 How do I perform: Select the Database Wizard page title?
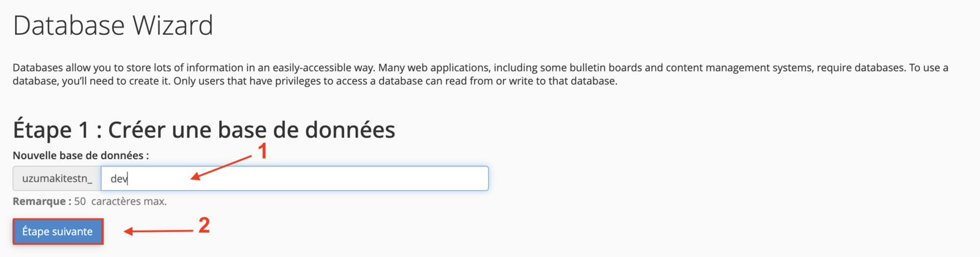click(x=113, y=26)
